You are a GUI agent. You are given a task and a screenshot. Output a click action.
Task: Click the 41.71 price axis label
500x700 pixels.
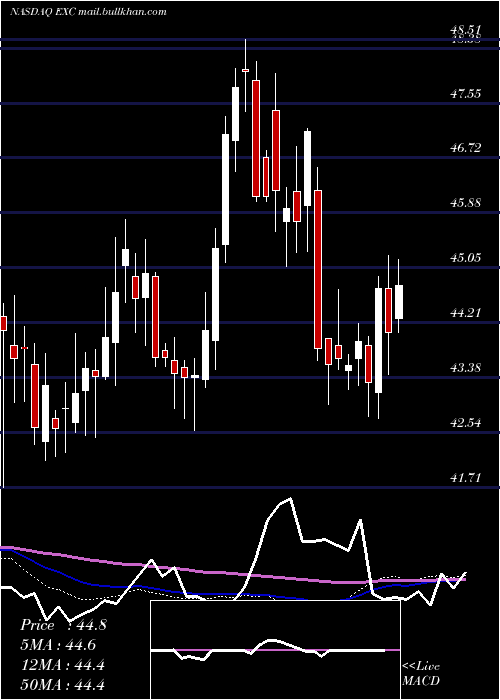[466, 478]
